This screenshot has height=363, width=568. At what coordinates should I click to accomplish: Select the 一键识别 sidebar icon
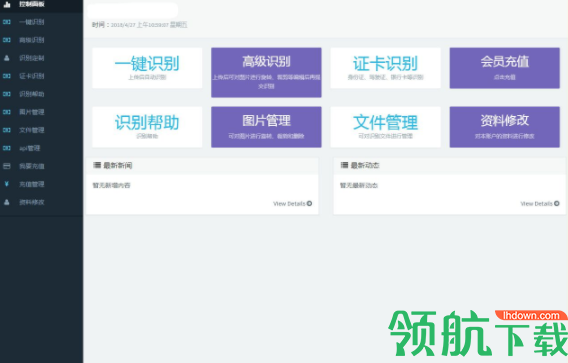coord(7,22)
